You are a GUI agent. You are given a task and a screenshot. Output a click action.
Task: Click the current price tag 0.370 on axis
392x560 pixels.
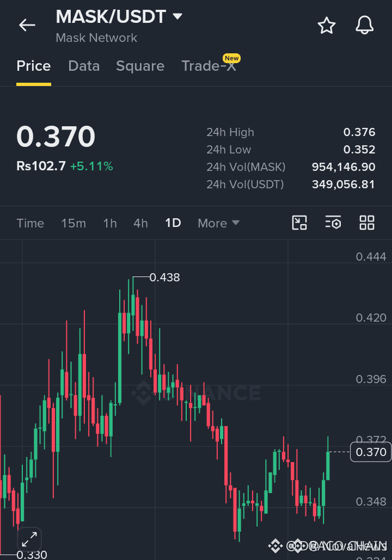click(x=371, y=452)
